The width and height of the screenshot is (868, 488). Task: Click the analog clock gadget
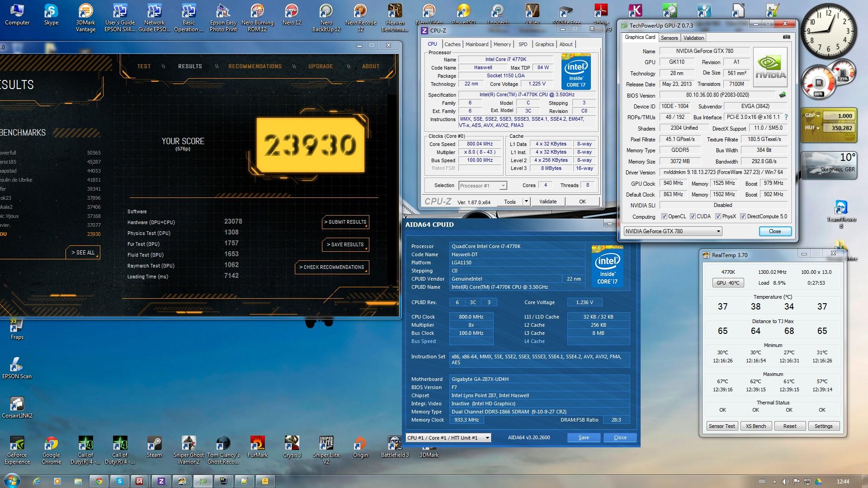828,32
